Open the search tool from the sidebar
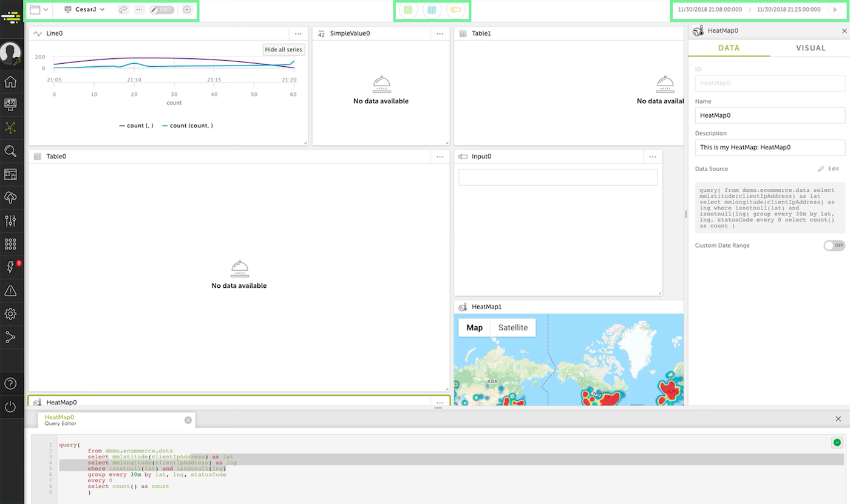Image resolution: width=850 pixels, height=504 pixels. (12, 151)
